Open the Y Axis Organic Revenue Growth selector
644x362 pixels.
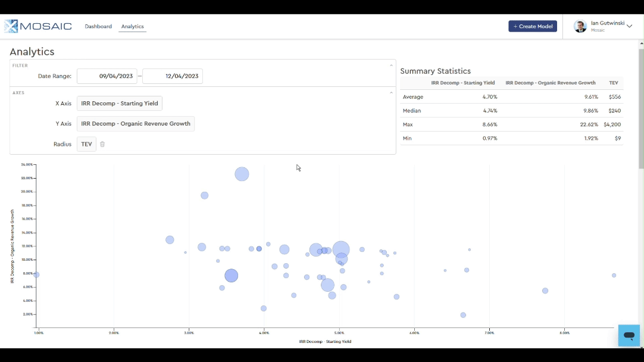pos(136,124)
